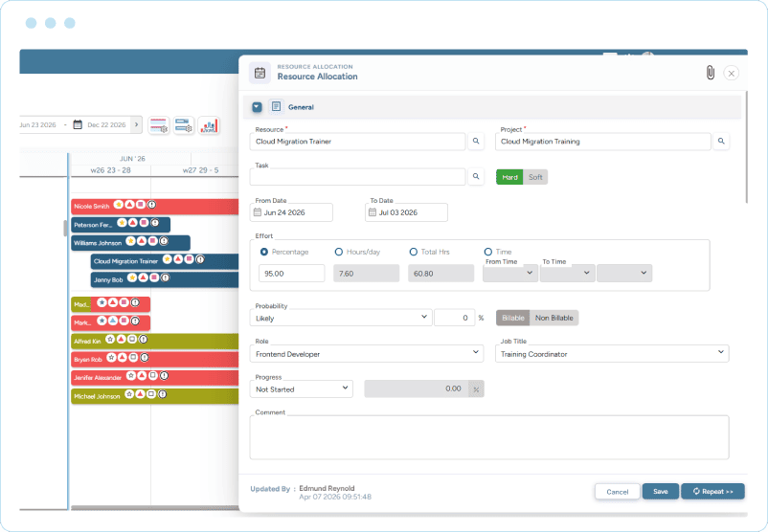The image size is (768, 532).
Task: Open the Role dropdown showing Frontend Developer
Action: tap(367, 353)
